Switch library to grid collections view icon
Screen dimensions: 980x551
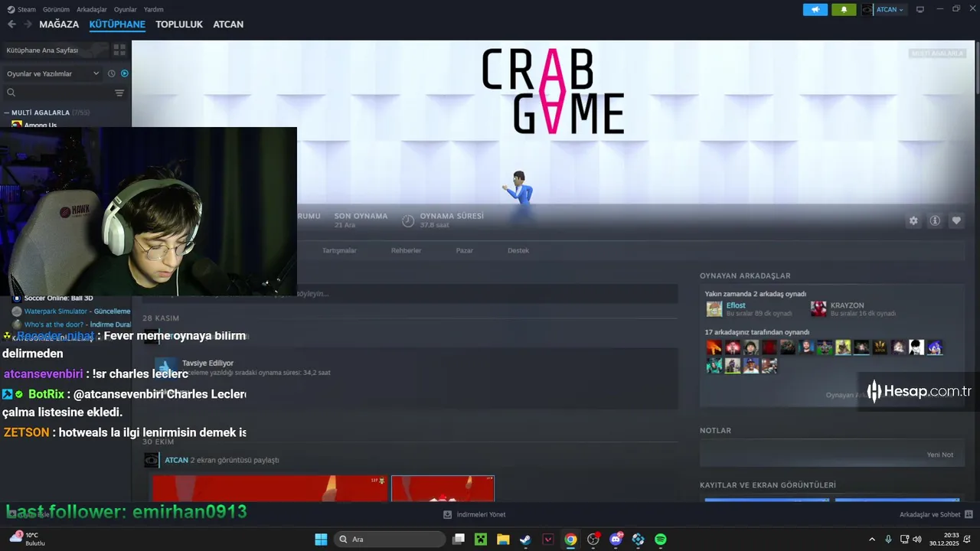[119, 50]
